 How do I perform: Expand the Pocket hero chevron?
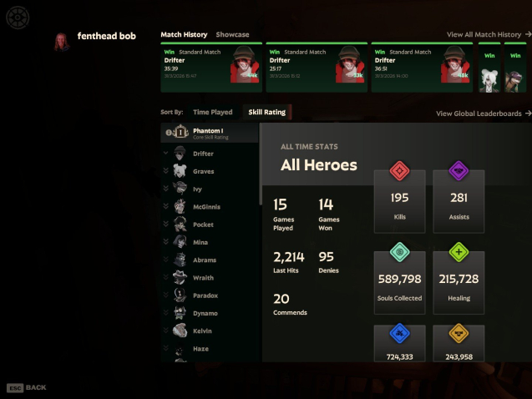166,224
